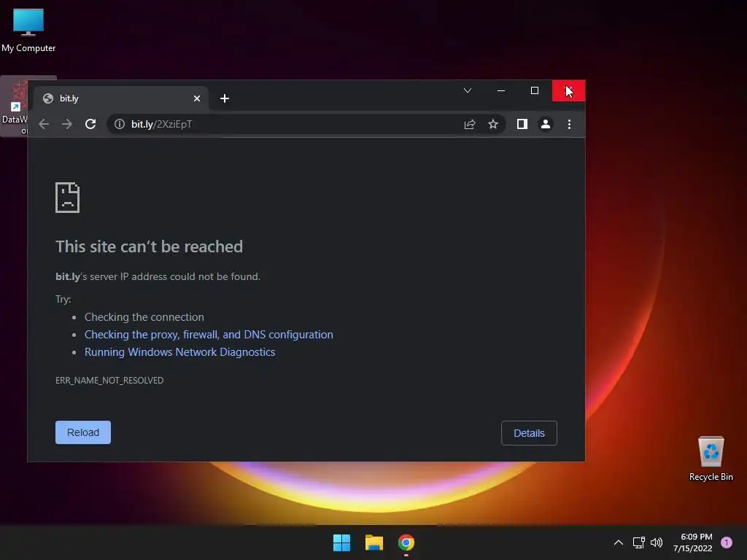Screen dimensions: 747x560
Task: Click the 'Checking the connection' text
Action: (144, 317)
